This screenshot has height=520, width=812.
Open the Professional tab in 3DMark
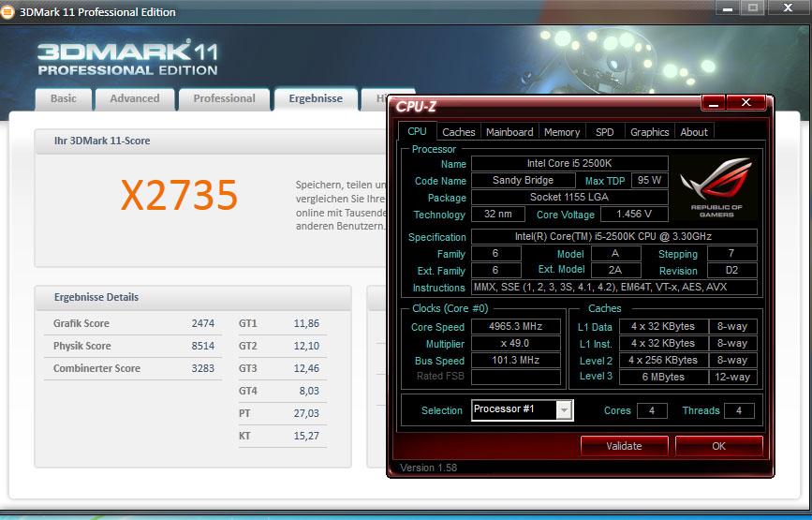click(x=224, y=98)
